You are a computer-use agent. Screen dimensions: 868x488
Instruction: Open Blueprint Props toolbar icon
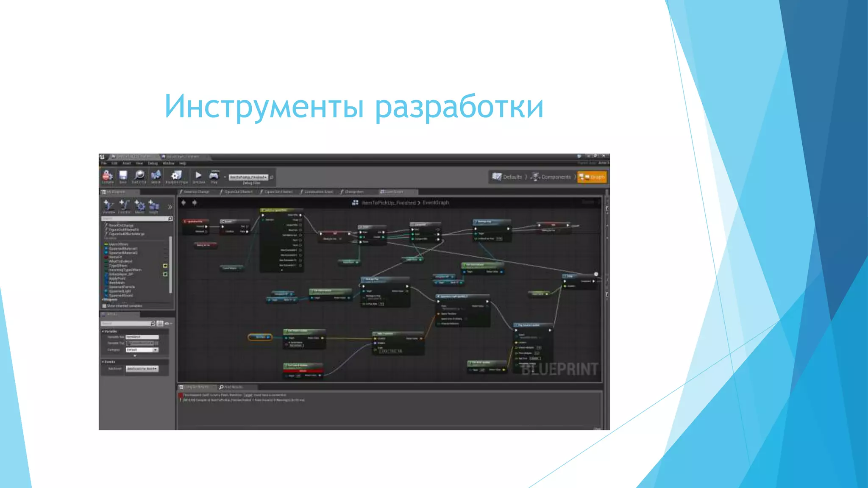click(176, 175)
